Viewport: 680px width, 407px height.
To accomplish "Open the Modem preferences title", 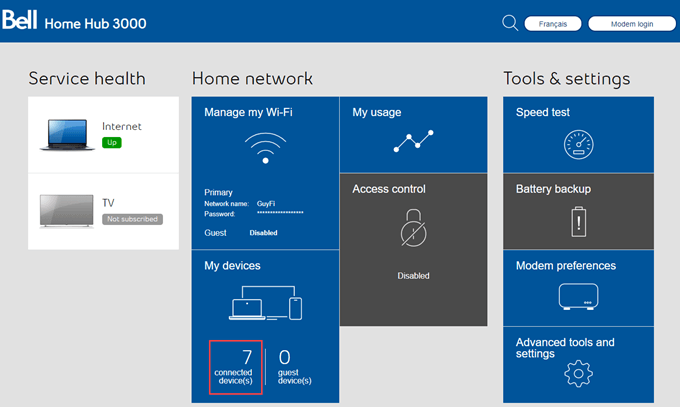I will [x=566, y=266].
